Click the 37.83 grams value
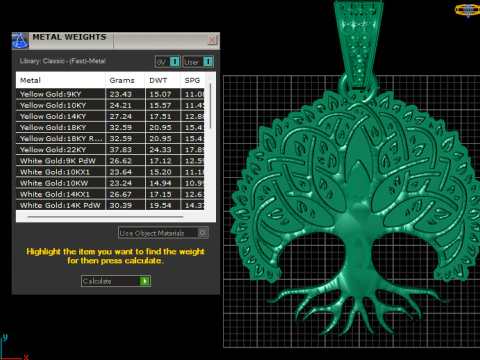The width and height of the screenshot is (480, 360). [121, 150]
